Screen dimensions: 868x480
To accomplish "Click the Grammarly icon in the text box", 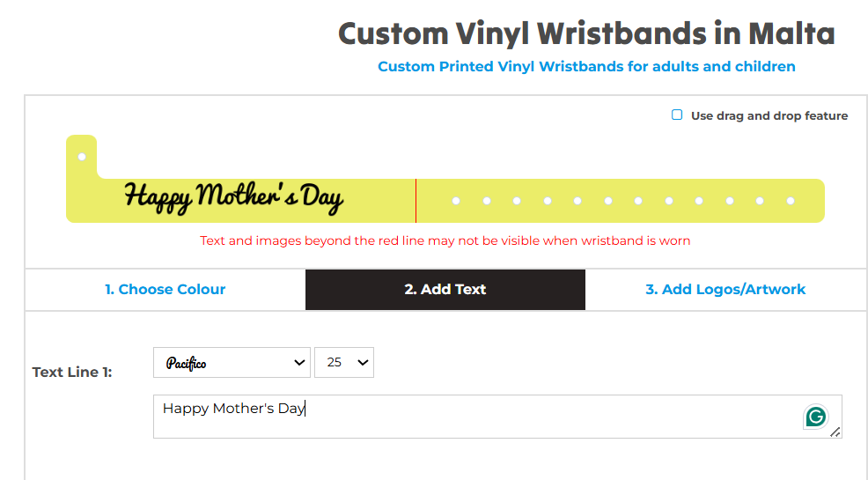I will [816, 416].
